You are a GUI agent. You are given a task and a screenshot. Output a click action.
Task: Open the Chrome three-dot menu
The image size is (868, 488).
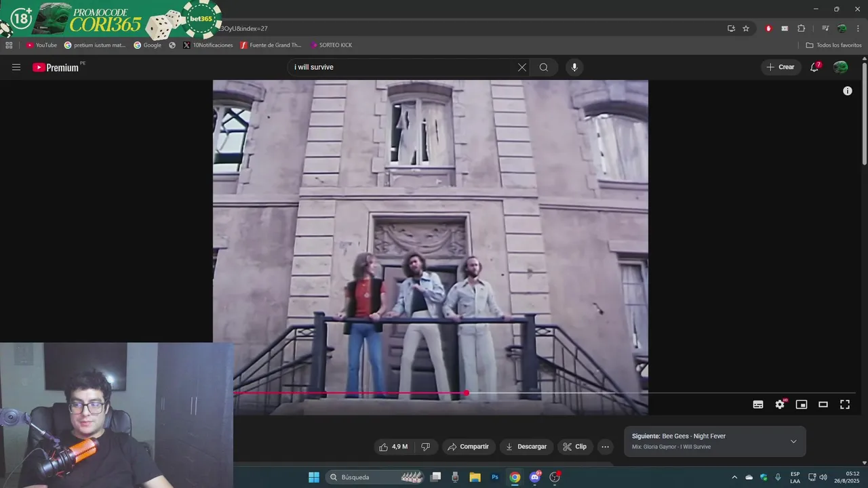[x=858, y=28]
